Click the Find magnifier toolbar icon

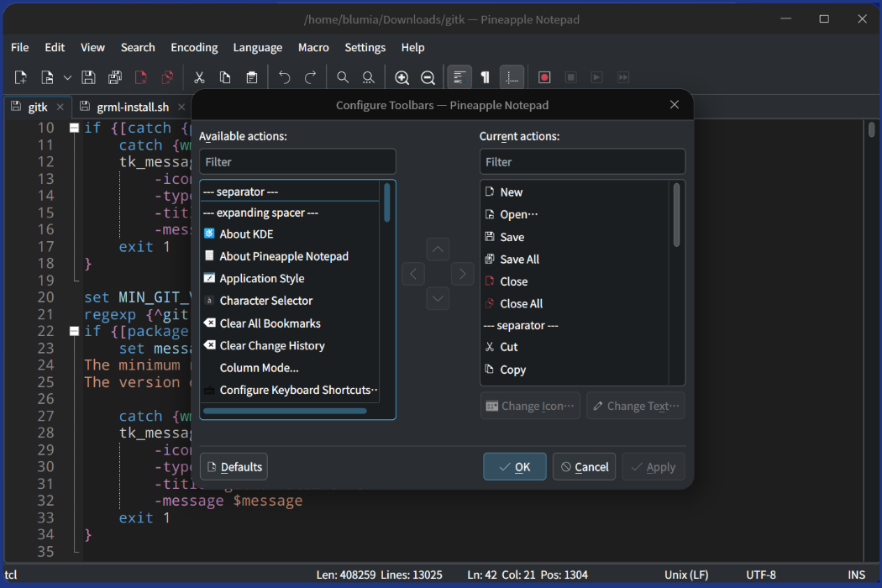coord(343,77)
